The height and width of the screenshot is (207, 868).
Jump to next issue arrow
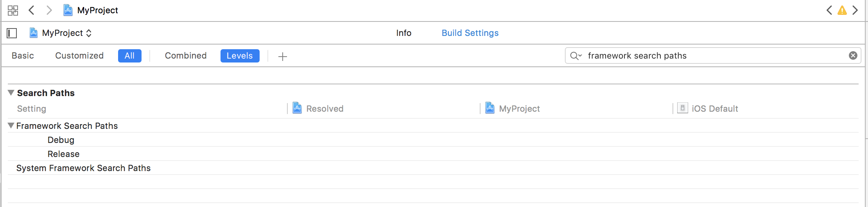tap(855, 10)
